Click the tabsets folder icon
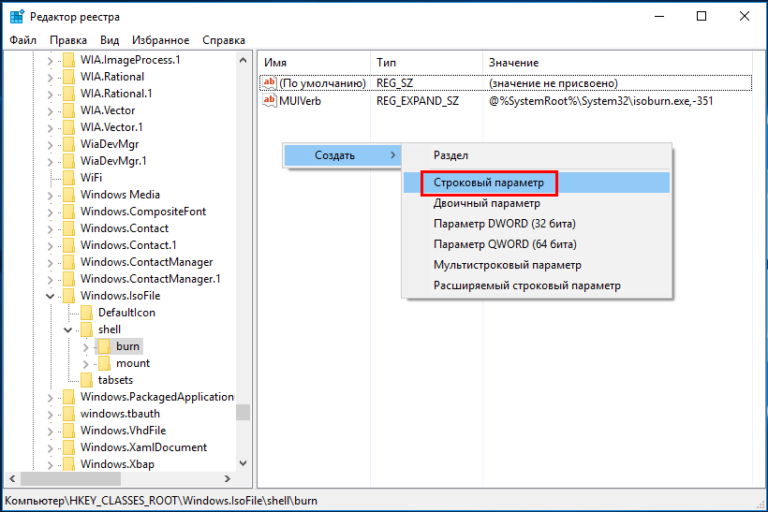 coord(87,380)
